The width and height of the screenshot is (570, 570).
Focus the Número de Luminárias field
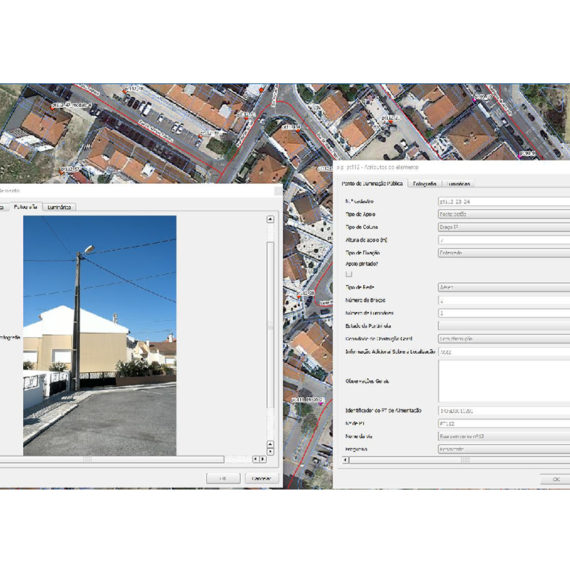(x=504, y=313)
